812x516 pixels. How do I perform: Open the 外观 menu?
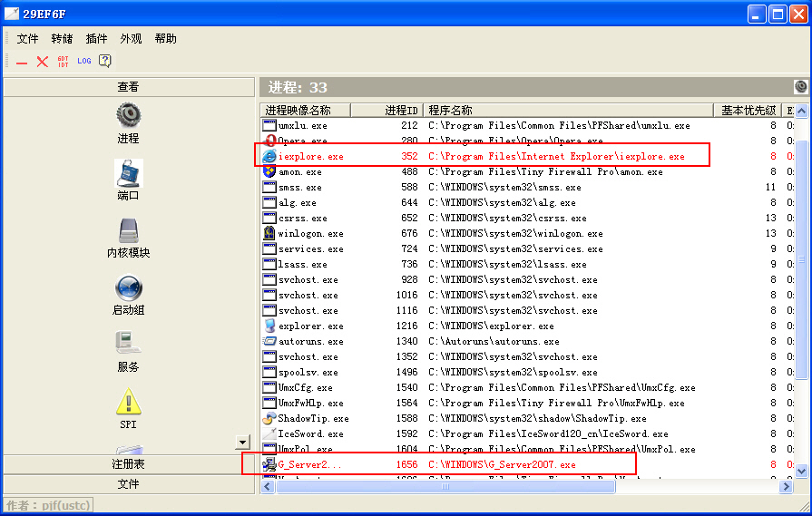131,39
